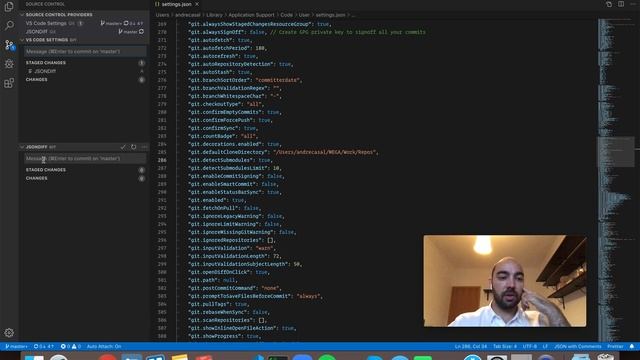Click the master branch in status bar
Viewport: 640px width, 360px height.
click(16, 347)
